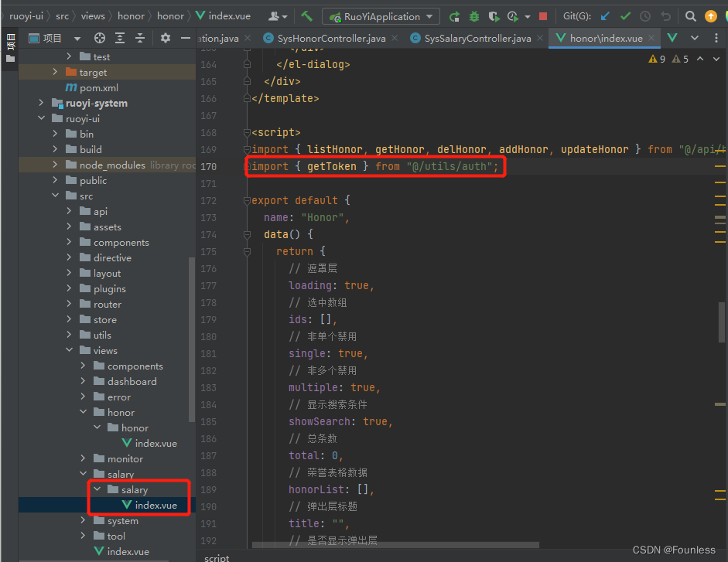The width and height of the screenshot is (728, 562).
Task: Click src in the breadcrumb path
Action: (62, 16)
